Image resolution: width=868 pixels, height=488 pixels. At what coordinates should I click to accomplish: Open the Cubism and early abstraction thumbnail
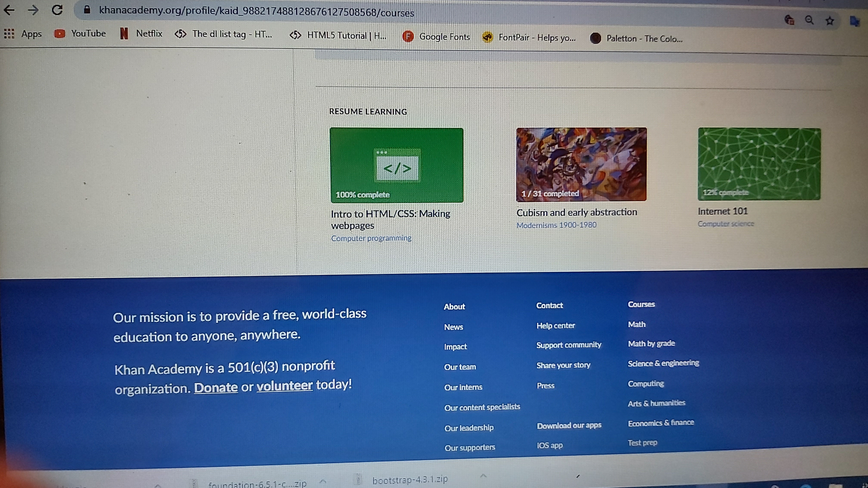581,164
